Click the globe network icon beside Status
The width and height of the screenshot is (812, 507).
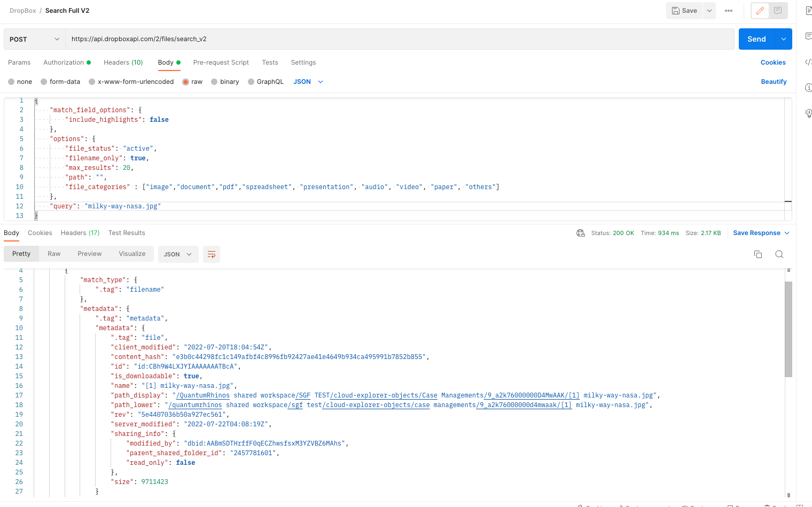(581, 233)
